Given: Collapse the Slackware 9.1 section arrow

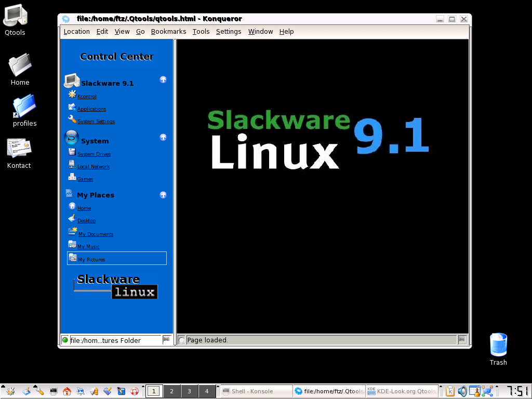Looking at the screenshot, I should coord(163,79).
